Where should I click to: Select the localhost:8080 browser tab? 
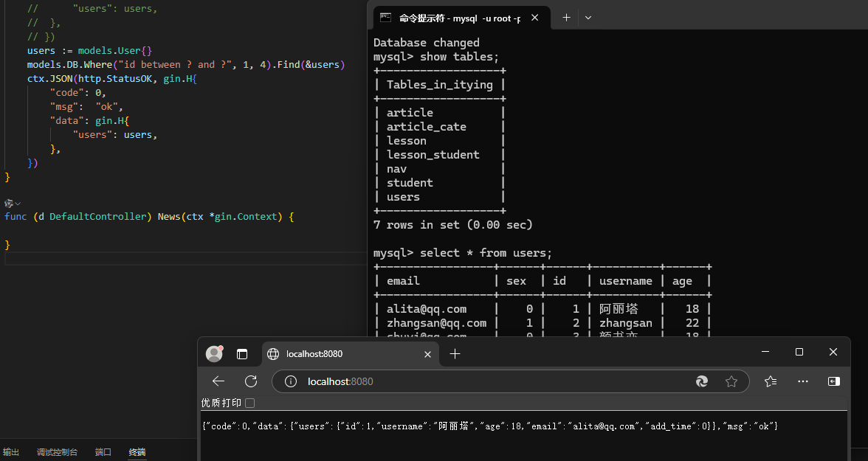click(350, 354)
